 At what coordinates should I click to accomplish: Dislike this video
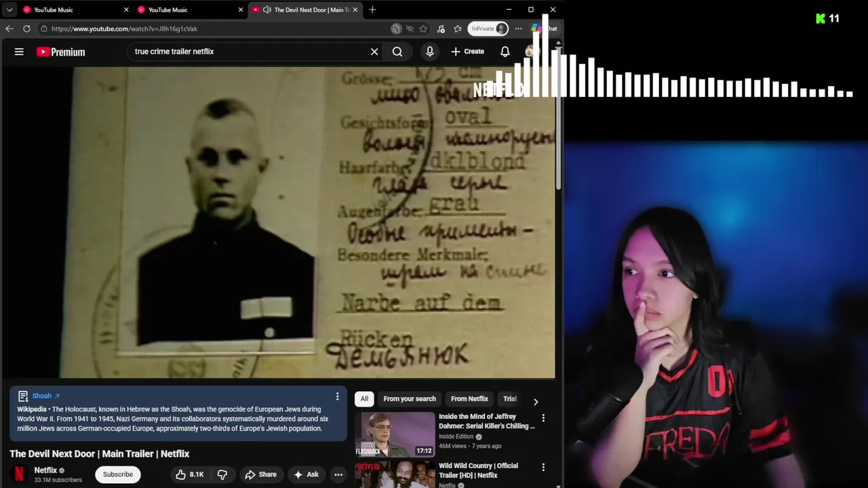pos(222,474)
